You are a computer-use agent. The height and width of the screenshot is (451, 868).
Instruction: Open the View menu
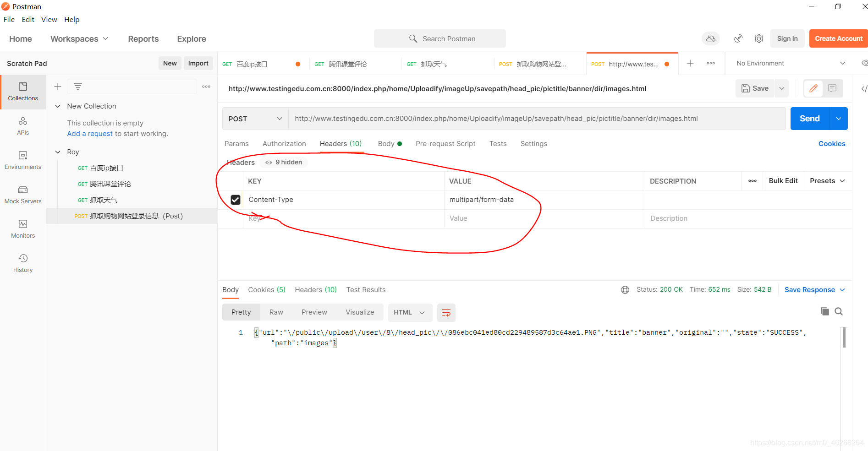(49, 20)
